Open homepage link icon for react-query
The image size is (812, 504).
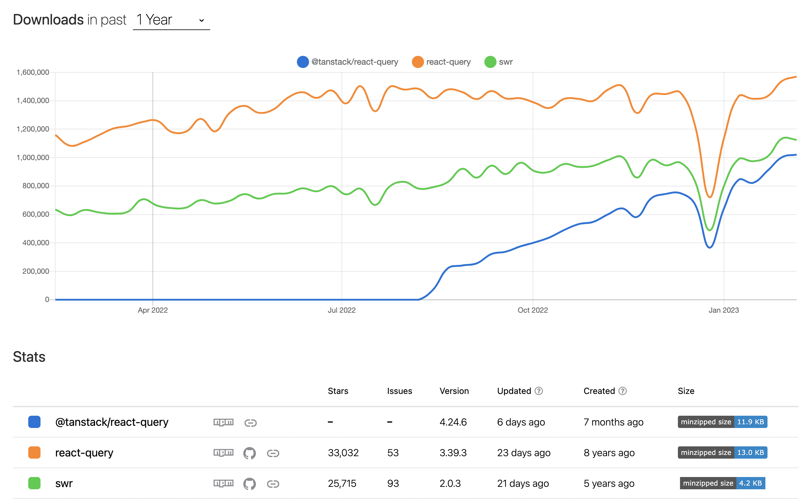pos(273,453)
